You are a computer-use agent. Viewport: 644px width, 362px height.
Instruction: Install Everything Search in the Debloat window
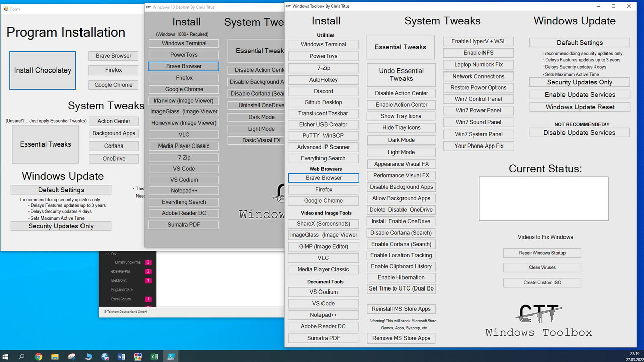coord(184,202)
